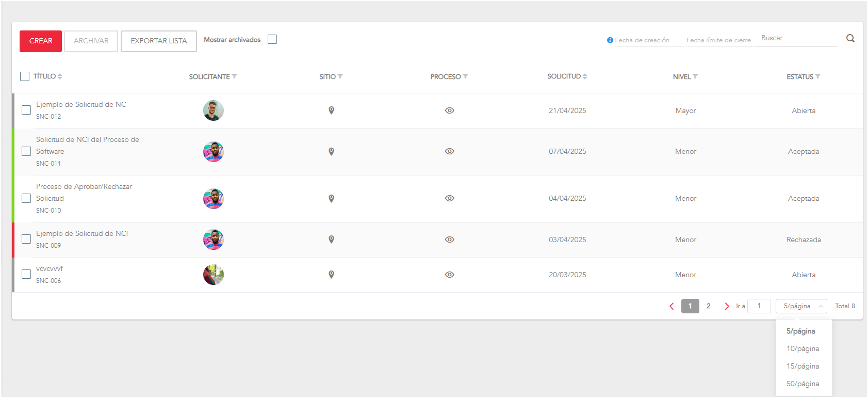Viewport: 868px width, 398px height.
Task: Click location pin icon for SNC-009 row
Action: click(x=331, y=240)
